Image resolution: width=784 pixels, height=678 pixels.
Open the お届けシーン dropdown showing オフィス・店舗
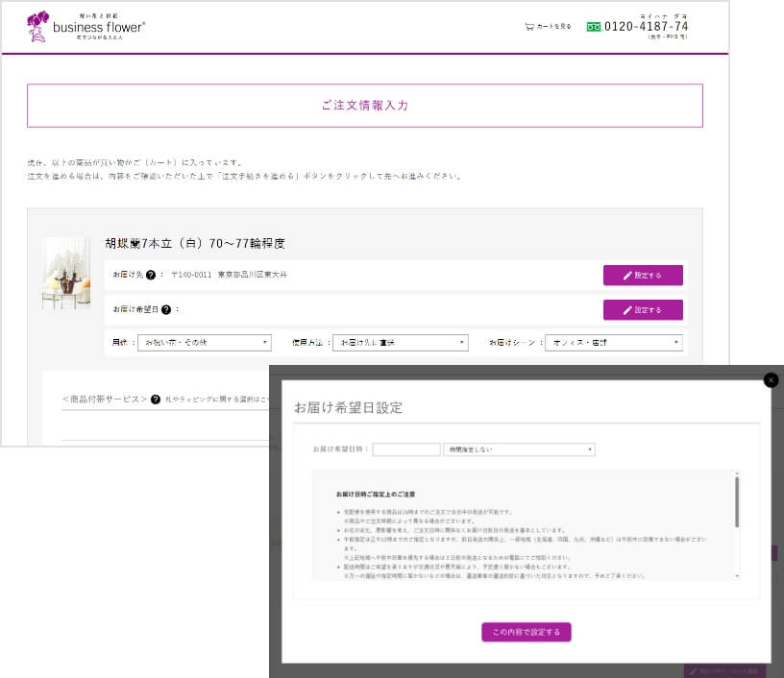[x=613, y=343]
